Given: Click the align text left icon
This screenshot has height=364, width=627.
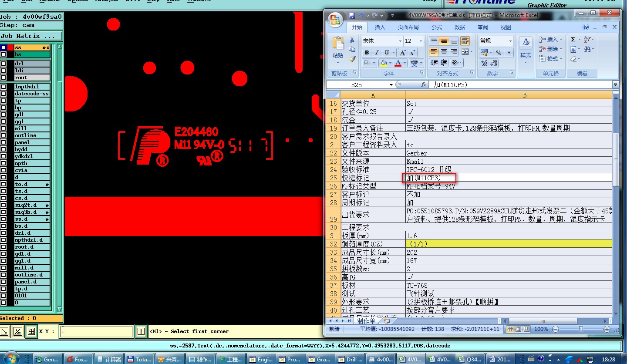Looking at the screenshot, I should (x=434, y=52).
